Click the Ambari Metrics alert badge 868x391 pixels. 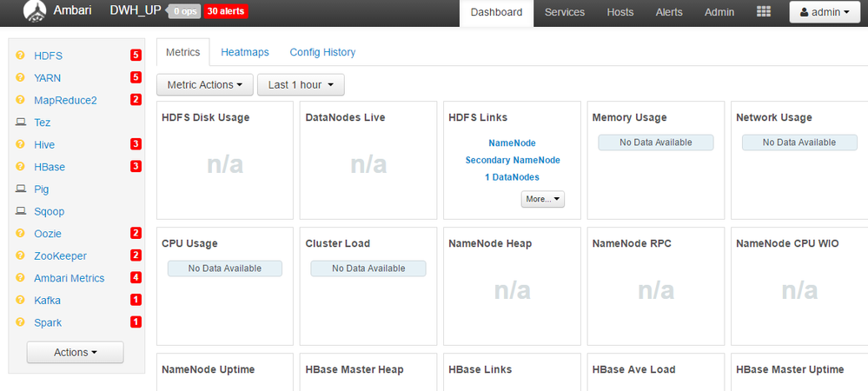pyautogui.click(x=136, y=278)
